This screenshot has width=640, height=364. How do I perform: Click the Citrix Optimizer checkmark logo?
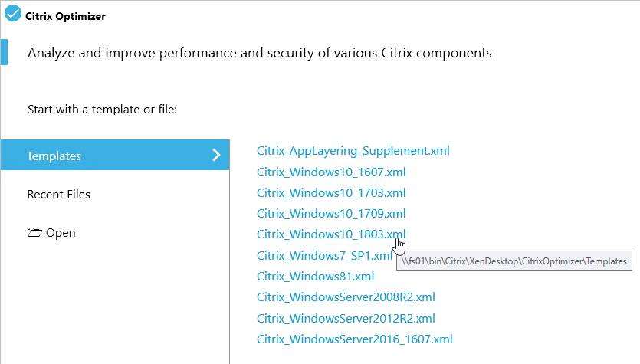coord(13,13)
